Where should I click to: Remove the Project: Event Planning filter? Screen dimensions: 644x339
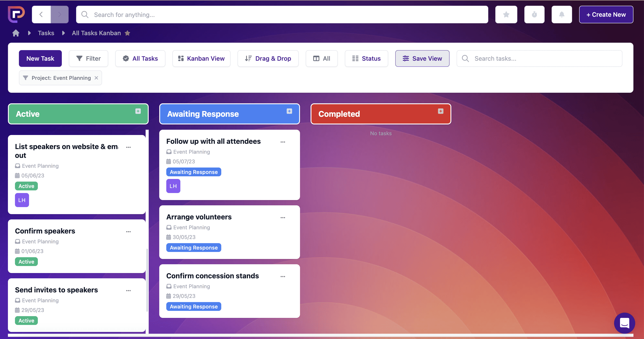(x=96, y=78)
